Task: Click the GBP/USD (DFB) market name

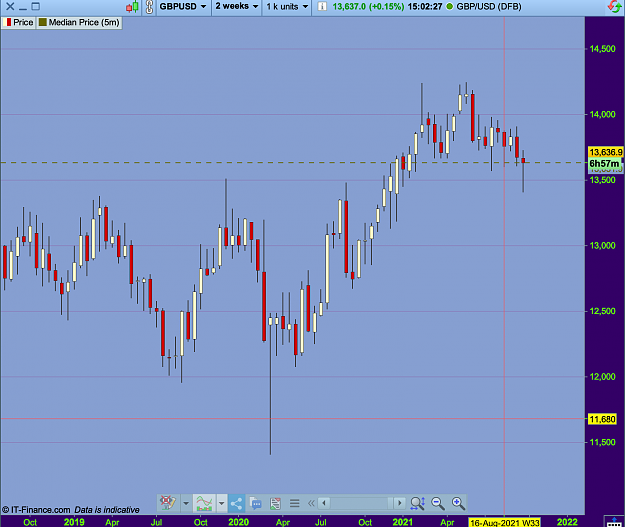Action: tap(489, 6)
